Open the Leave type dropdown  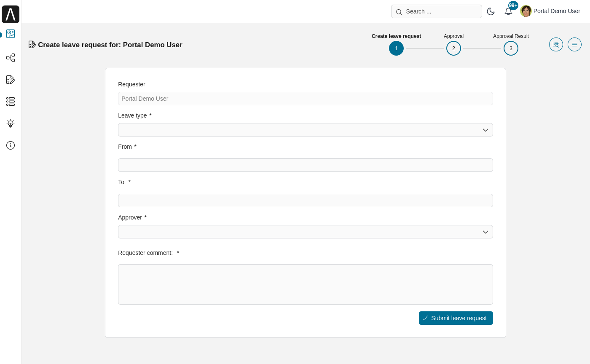click(x=306, y=130)
